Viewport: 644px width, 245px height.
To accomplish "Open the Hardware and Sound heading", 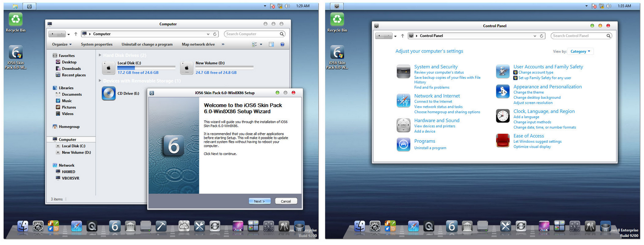I will point(437,121).
